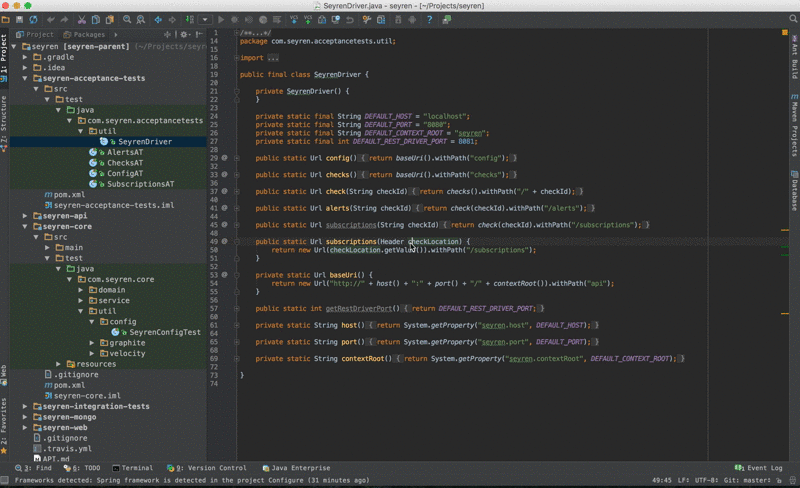
Task: Open Find with the magnifier icon
Action: [127, 19]
